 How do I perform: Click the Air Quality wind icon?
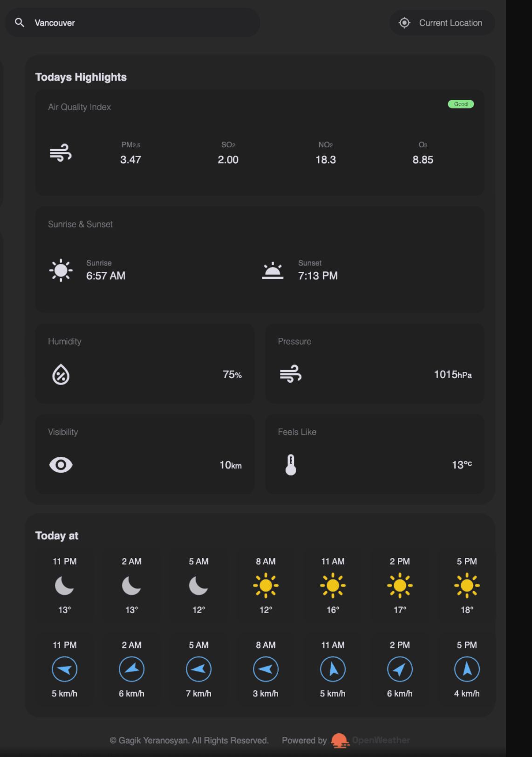[x=61, y=153]
